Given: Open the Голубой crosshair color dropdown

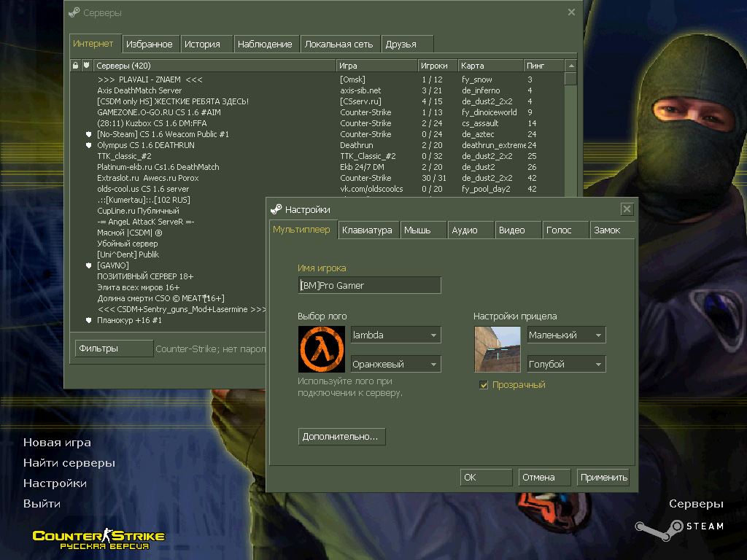Looking at the screenshot, I should (566, 365).
